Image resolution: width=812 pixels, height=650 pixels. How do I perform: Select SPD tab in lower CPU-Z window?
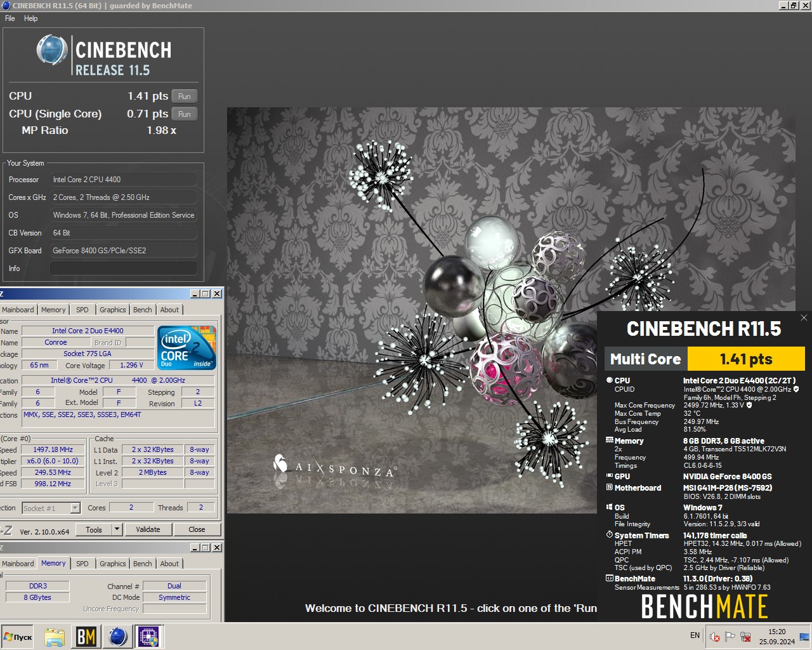pyautogui.click(x=82, y=564)
